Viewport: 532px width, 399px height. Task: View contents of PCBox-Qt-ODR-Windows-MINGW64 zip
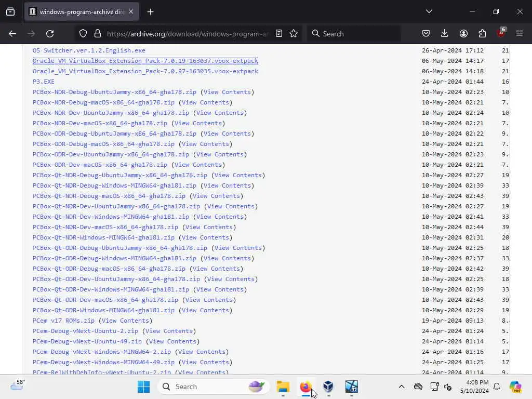pos(205,310)
